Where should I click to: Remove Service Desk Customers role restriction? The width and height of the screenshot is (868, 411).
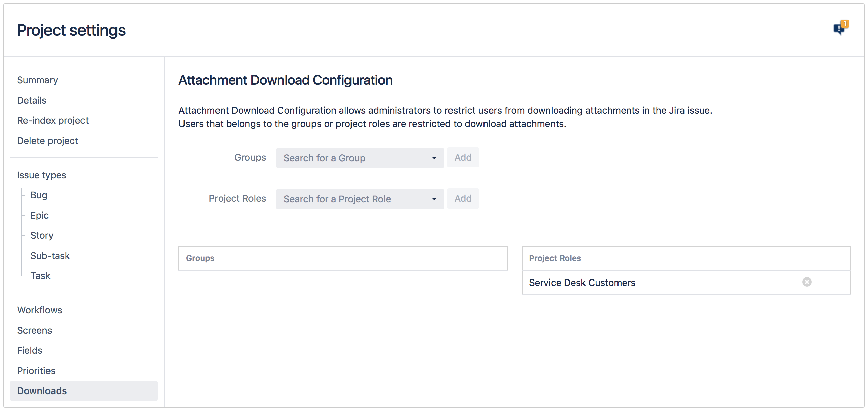[807, 282]
